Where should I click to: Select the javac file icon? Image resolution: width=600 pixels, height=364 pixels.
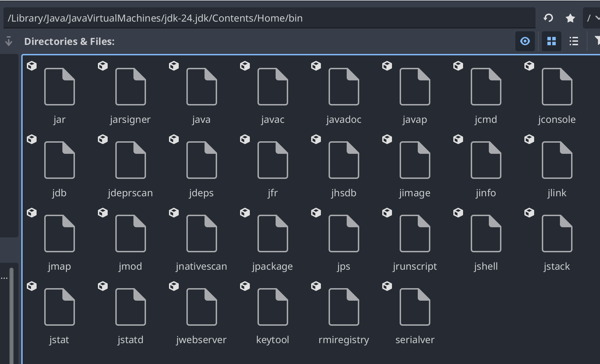tap(273, 87)
